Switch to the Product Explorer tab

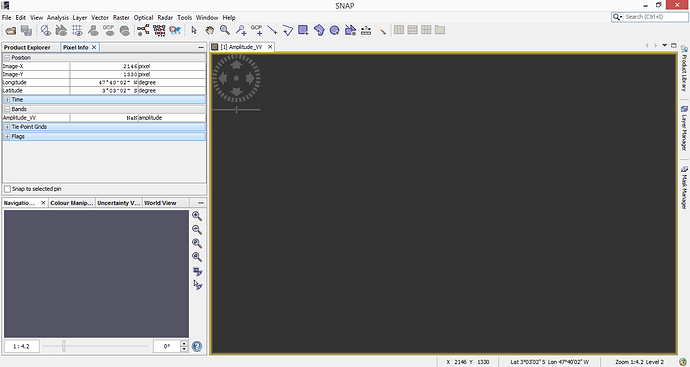27,47
